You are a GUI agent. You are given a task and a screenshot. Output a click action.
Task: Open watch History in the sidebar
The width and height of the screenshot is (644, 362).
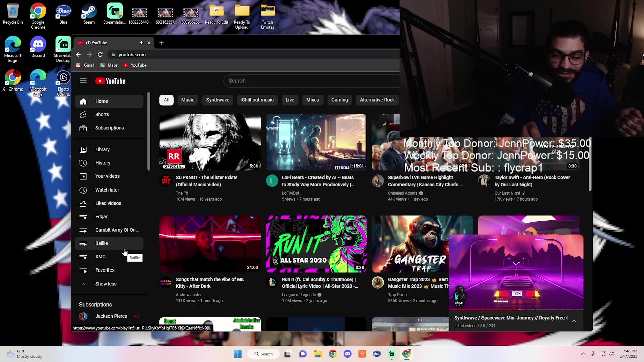click(109, 163)
